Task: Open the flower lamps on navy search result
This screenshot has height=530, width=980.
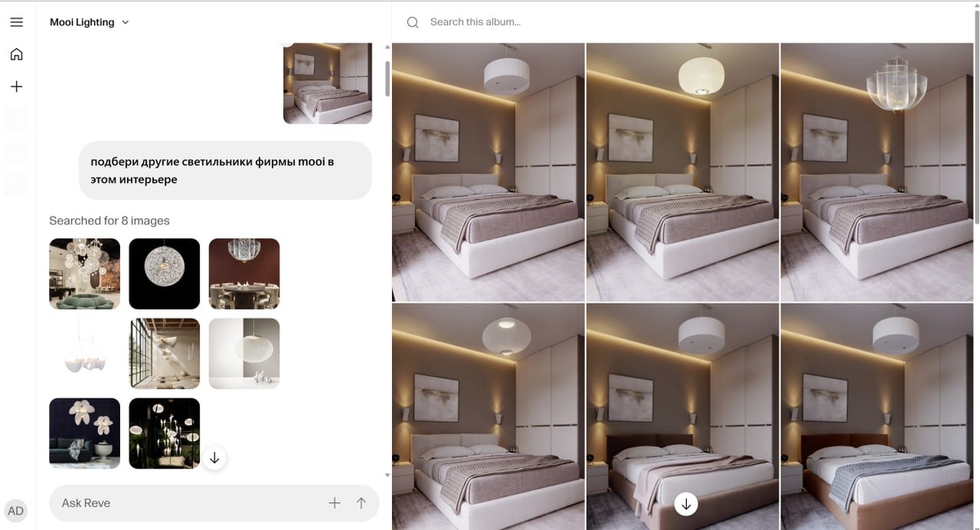Action: [x=85, y=434]
